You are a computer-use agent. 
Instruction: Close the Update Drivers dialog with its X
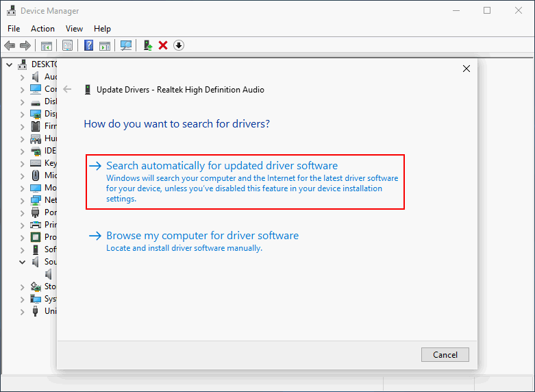[466, 69]
